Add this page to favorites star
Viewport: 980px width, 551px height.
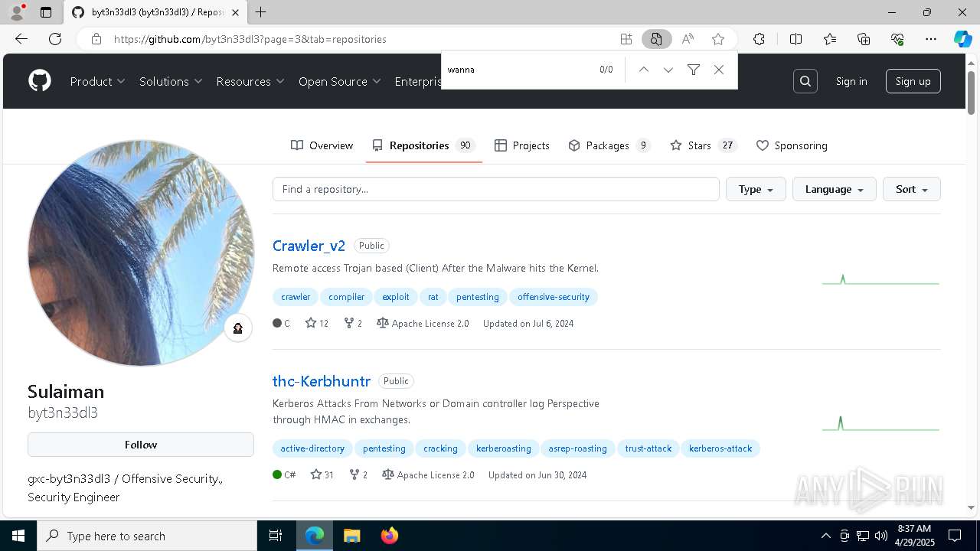718,39
